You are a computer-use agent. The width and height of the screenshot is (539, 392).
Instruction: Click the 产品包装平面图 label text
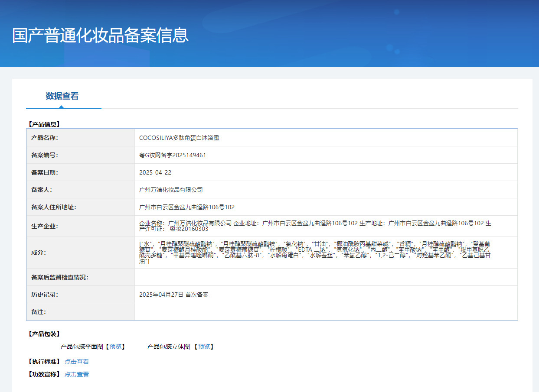coord(82,347)
